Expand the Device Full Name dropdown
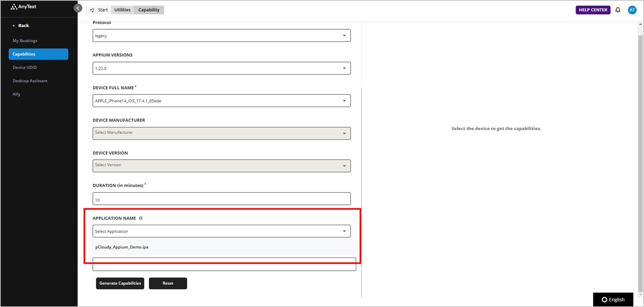This screenshot has width=644, height=307. 222,101
